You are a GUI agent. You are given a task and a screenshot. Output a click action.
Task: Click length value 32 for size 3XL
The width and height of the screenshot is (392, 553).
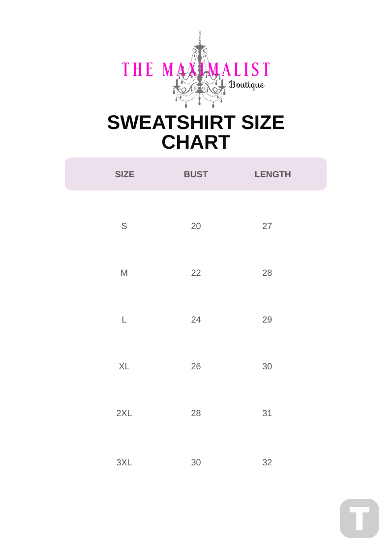coord(267,462)
